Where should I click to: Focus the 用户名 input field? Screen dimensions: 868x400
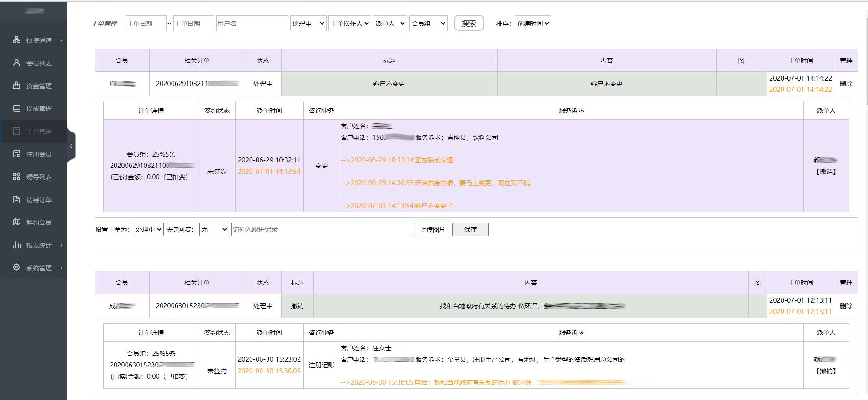click(x=252, y=24)
